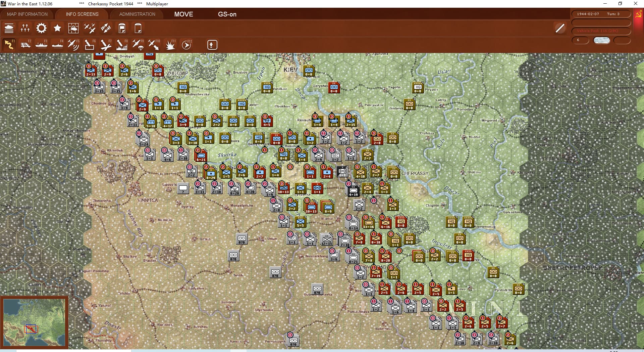Screen dimensions: 644x352
Task: Select the F3 naval transport ship icon
Action: pos(41,45)
